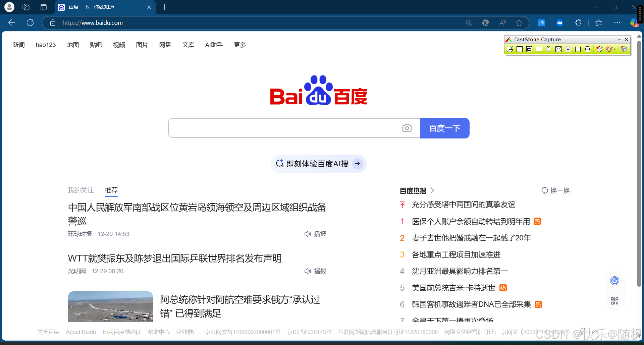Open browser Settings and more menu
Image resolution: width=644 pixels, height=345 pixels.
pos(617,23)
